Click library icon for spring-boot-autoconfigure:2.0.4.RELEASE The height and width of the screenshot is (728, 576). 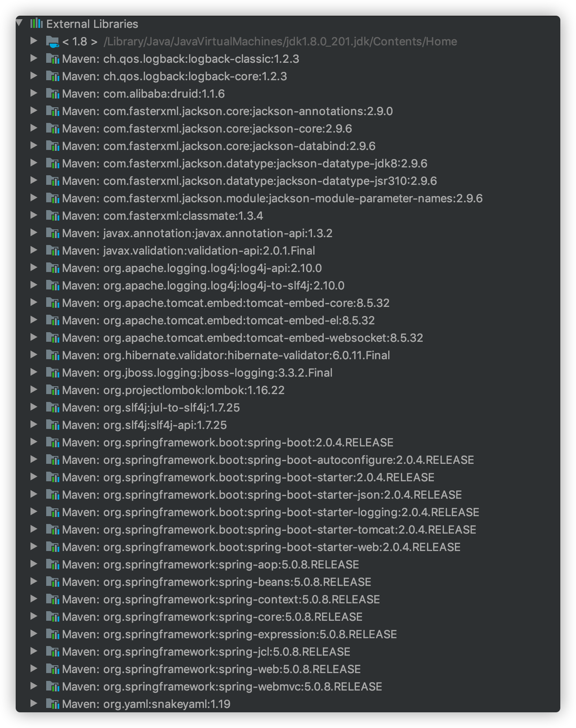pyautogui.click(x=52, y=460)
